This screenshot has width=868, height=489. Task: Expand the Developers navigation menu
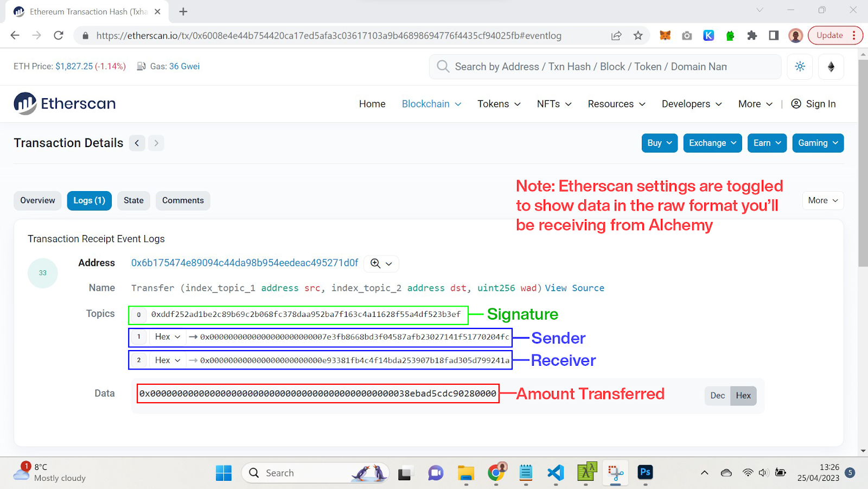click(x=692, y=104)
